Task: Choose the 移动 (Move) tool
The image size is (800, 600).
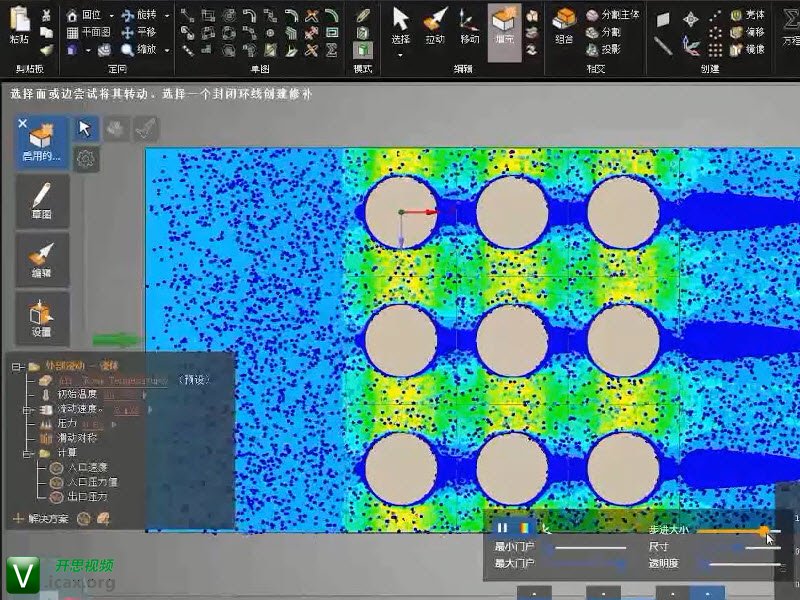Action: (469, 27)
